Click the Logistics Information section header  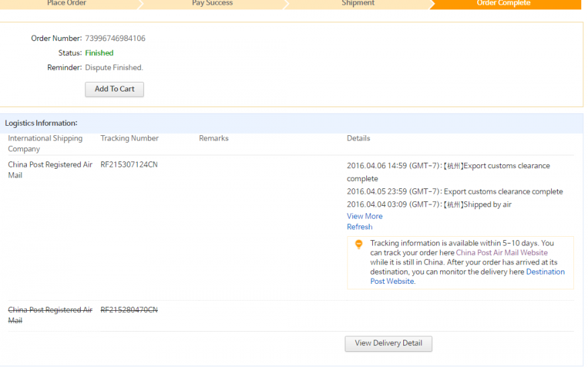click(x=41, y=123)
